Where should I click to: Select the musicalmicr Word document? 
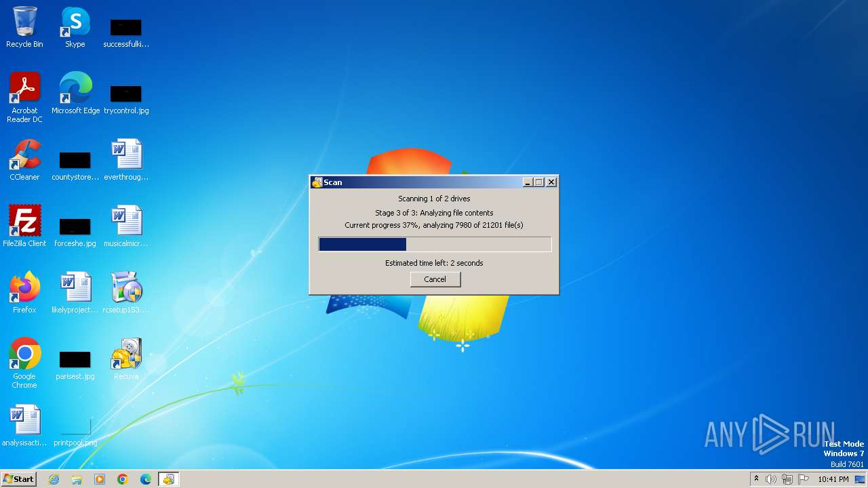[x=126, y=227]
